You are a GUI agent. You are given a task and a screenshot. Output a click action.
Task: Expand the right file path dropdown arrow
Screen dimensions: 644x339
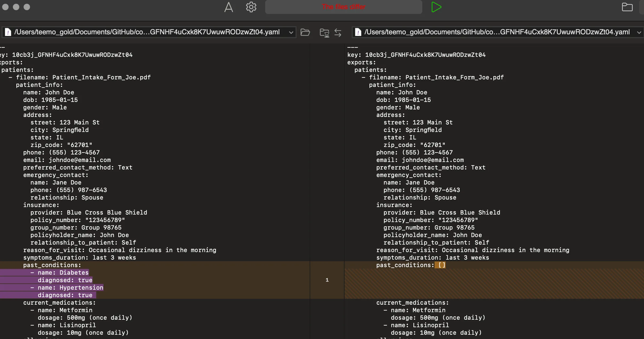coord(639,32)
